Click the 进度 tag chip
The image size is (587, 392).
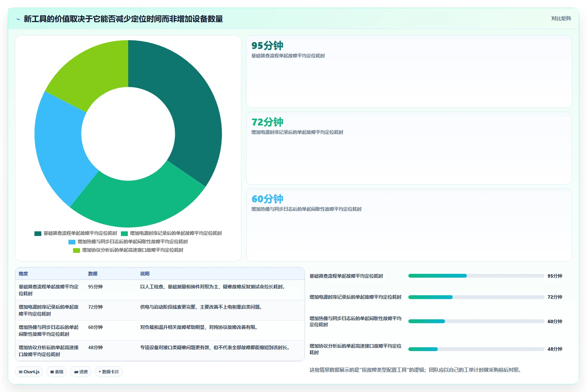(x=81, y=372)
